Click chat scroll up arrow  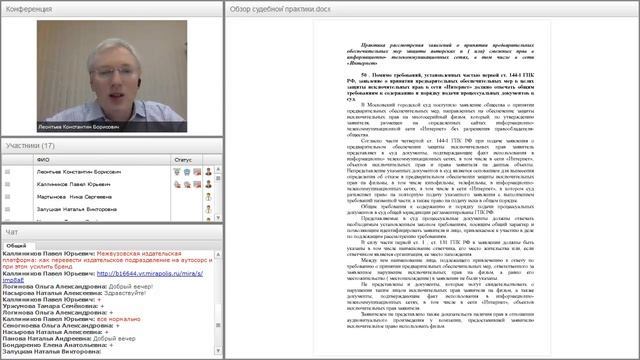(218, 254)
